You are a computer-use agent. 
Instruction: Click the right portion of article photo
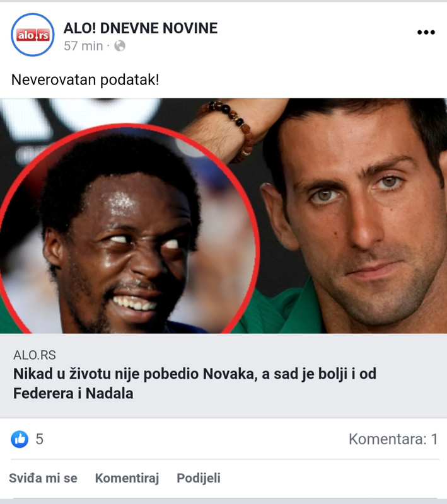(x=354, y=215)
